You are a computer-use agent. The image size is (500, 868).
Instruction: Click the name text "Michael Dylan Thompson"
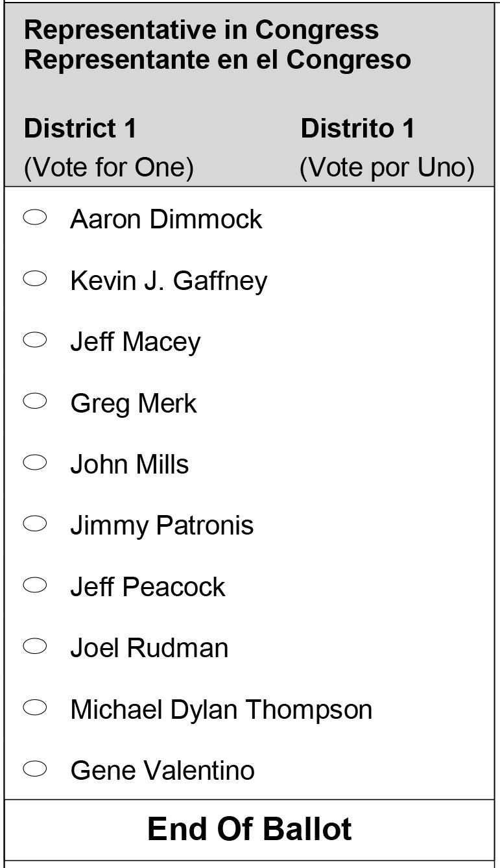(221, 709)
